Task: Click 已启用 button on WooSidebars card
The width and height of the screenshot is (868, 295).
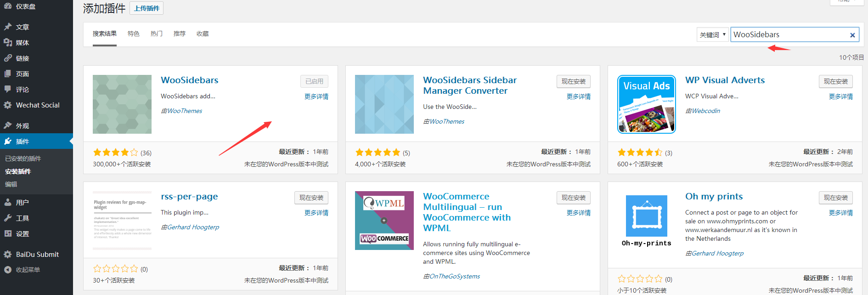Action: [315, 81]
